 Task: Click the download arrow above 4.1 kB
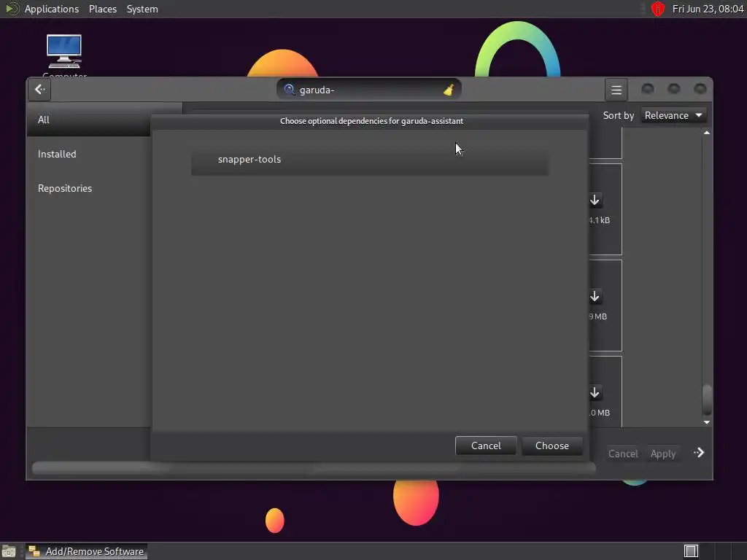pos(595,200)
